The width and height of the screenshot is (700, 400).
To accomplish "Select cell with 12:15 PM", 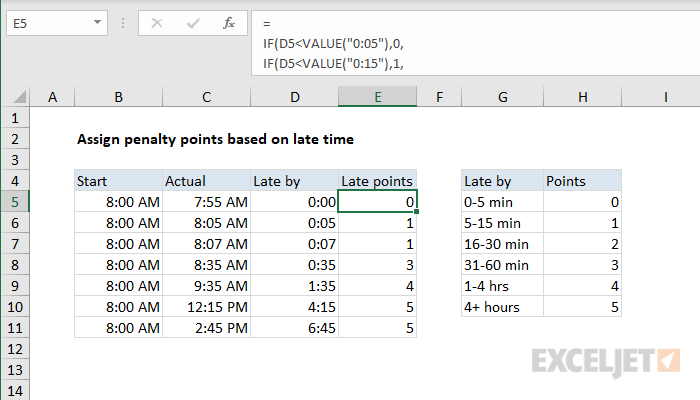I will pos(206,307).
